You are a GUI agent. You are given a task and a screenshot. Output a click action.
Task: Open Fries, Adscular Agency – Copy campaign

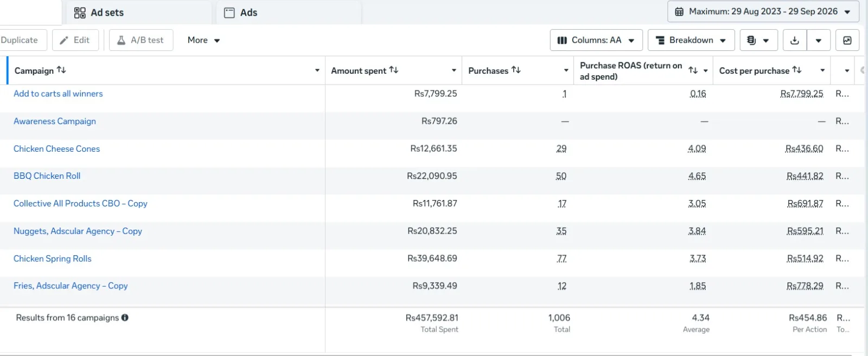coord(71,286)
